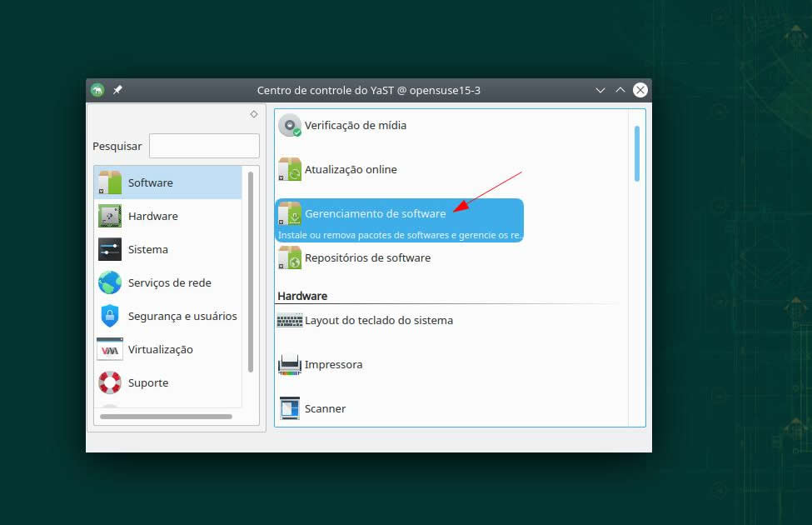Select Sistema category in sidebar
Viewport: 812px width, 525px height.
pos(148,249)
